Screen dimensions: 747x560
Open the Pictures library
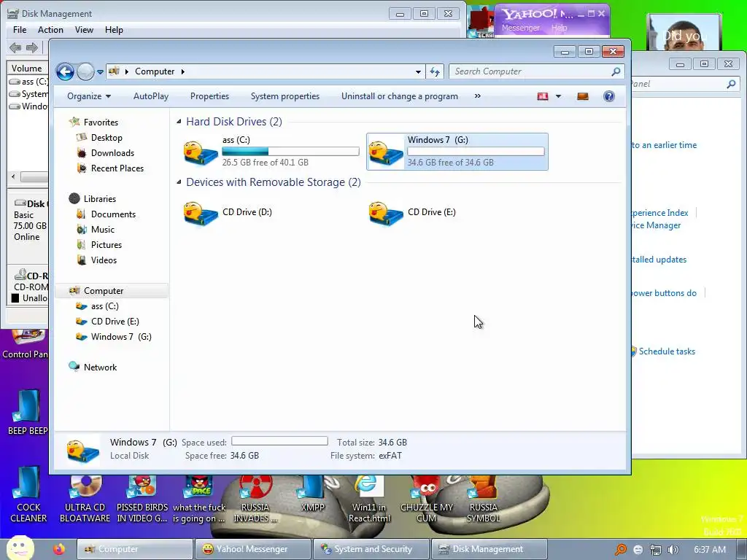pos(107,245)
